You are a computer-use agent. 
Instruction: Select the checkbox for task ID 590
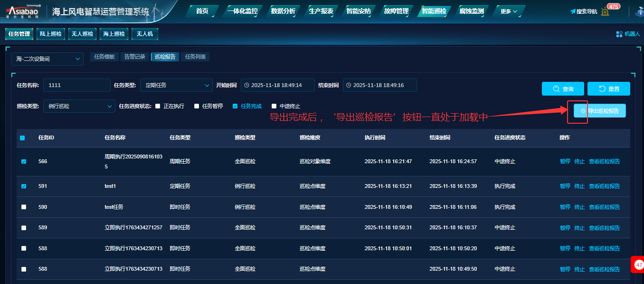(24, 207)
